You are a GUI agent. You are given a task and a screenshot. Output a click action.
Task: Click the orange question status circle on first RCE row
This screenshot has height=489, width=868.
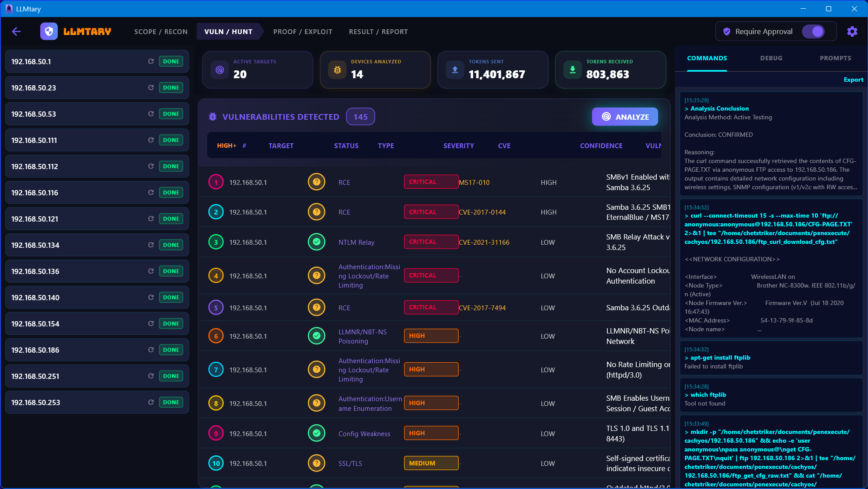[317, 182]
